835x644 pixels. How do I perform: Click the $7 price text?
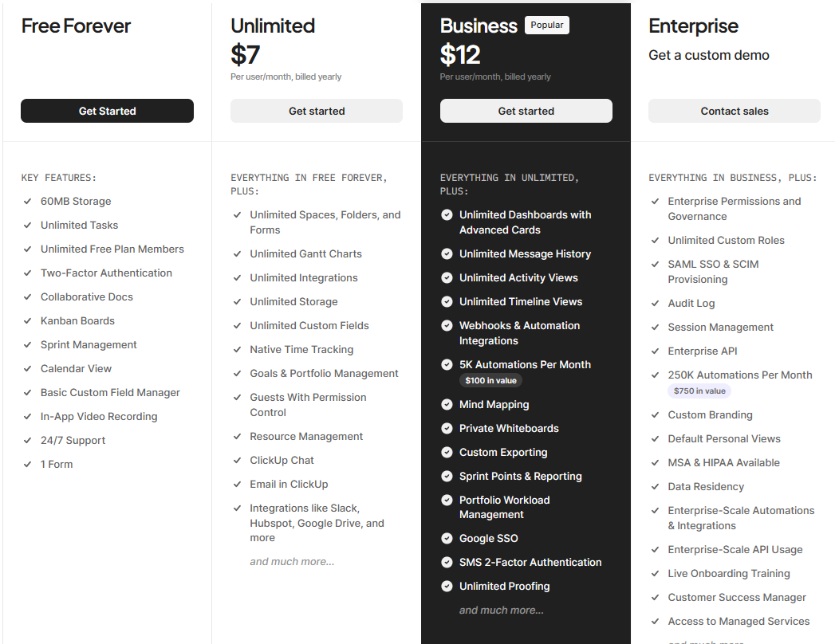(x=245, y=55)
